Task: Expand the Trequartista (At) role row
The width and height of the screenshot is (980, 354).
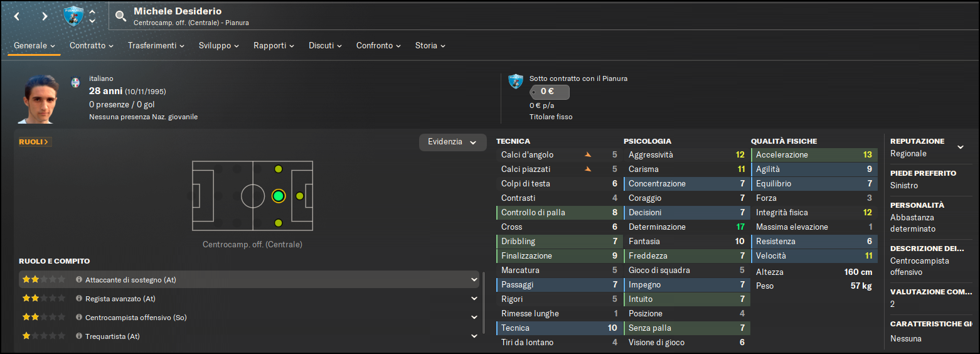Action: click(x=474, y=336)
